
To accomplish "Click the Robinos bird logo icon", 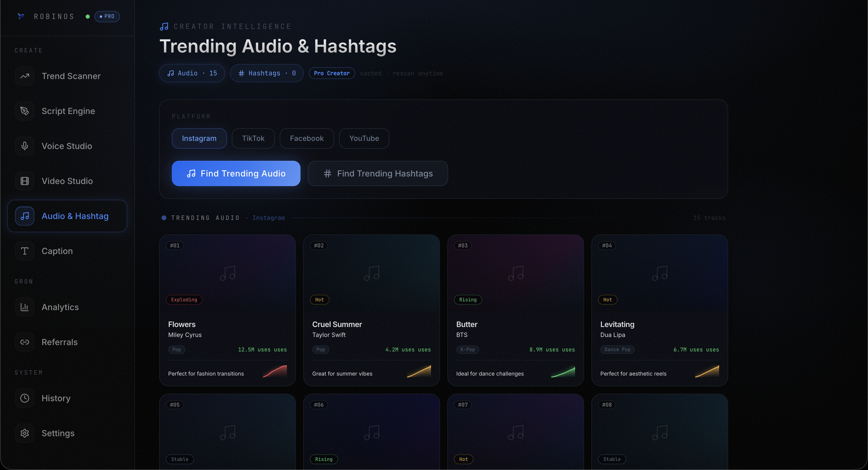I will tap(21, 16).
